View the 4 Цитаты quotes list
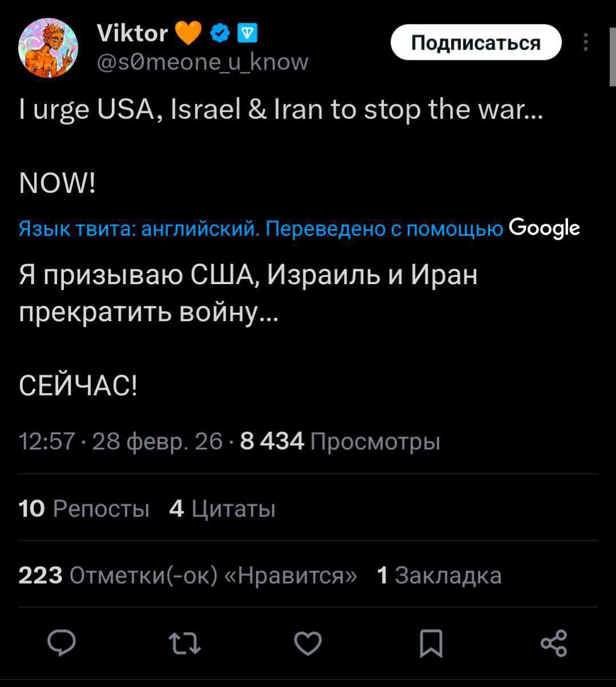Screen dimensions: 616x687 [x=222, y=508]
